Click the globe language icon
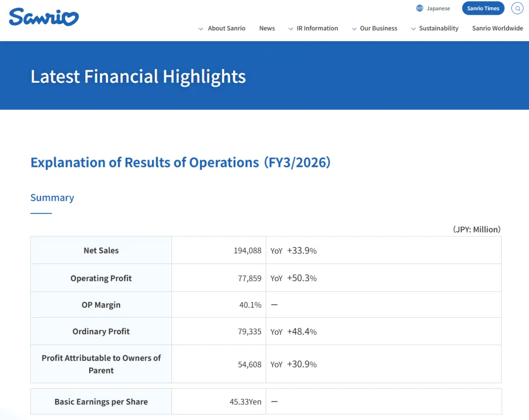This screenshot has height=420, width=529. [419, 8]
